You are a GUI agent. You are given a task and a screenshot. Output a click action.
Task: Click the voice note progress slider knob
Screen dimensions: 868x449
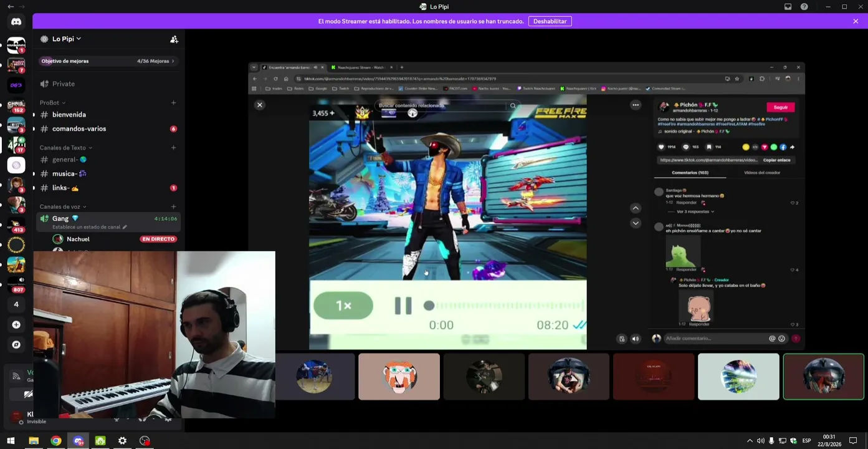429,306
